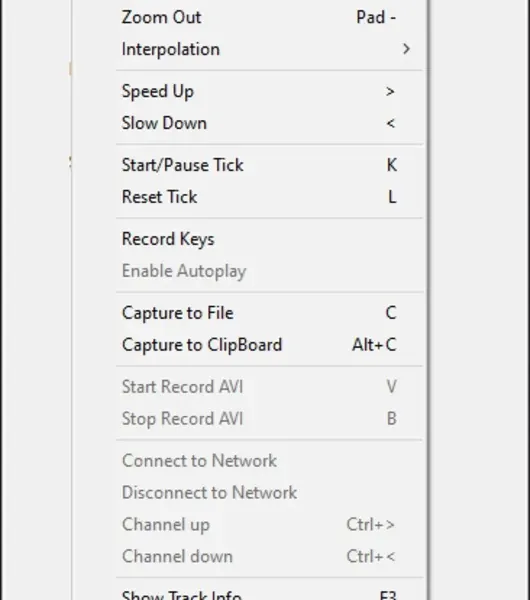Expand the Interpolation submenu

(x=269, y=49)
